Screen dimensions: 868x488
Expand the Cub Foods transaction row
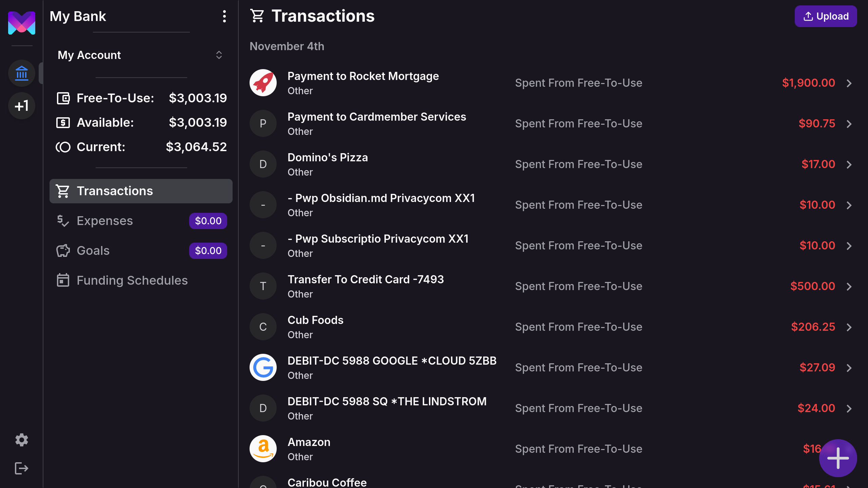[x=849, y=327]
